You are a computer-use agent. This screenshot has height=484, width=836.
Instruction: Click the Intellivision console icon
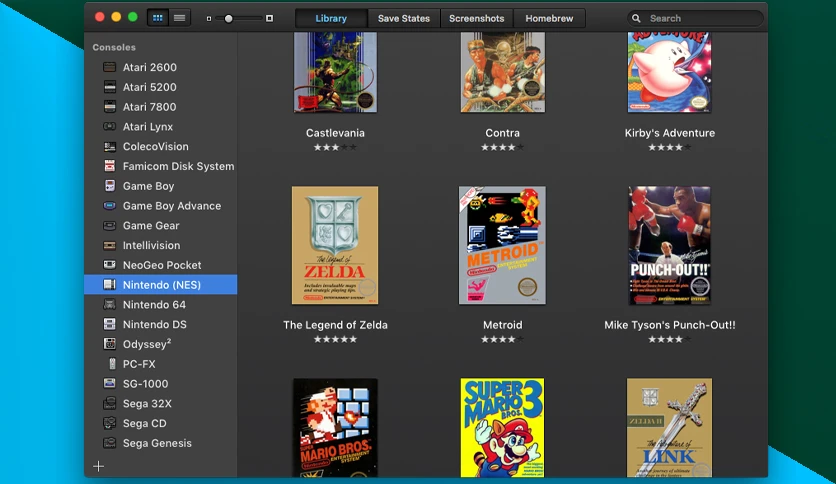click(109, 245)
